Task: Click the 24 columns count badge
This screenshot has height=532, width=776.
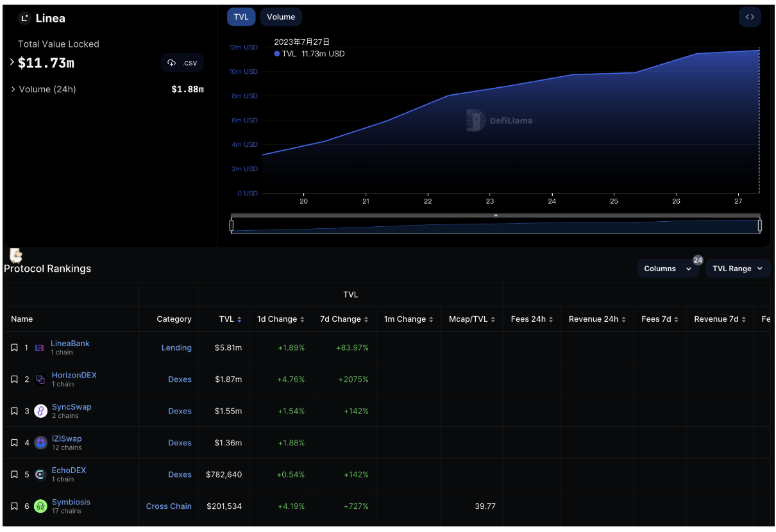Action: pos(698,260)
